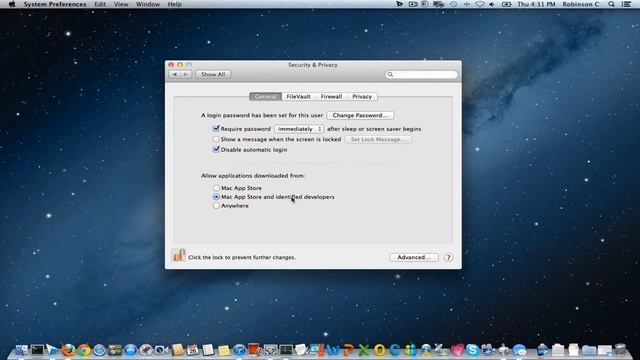
Task: Launch Microsoft Excel from the Dock
Action: pyautogui.click(x=363, y=350)
